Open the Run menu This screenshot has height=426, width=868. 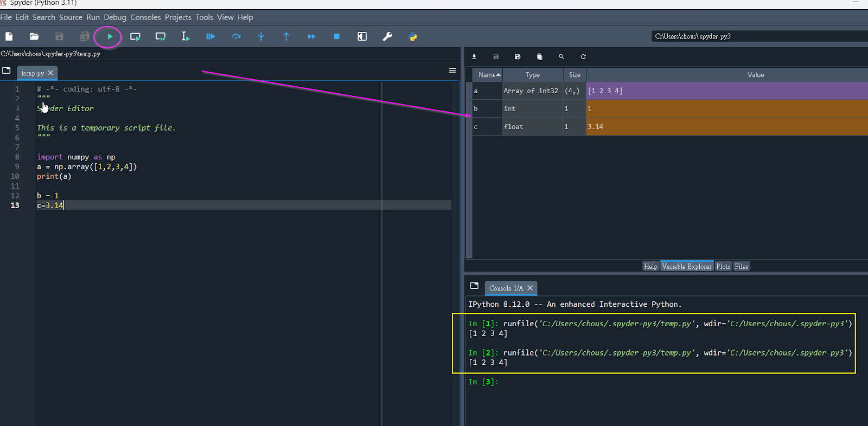pos(93,17)
